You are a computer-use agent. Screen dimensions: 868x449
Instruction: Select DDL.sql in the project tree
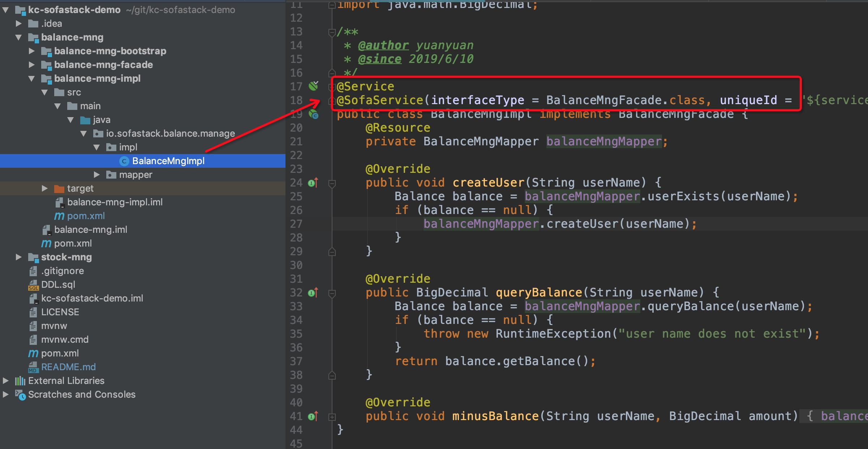pos(58,285)
